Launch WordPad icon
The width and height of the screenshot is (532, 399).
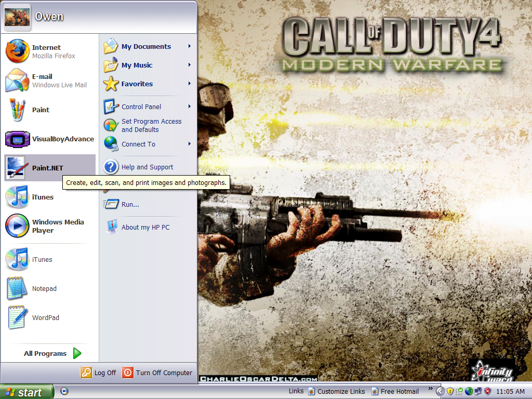[x=17, y=317]
